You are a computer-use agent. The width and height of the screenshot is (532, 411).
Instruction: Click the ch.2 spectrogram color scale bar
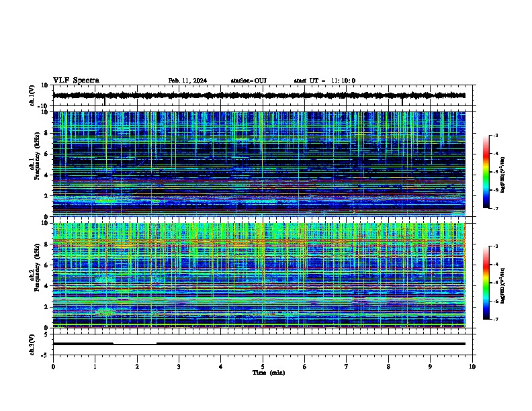coord(486,283)
